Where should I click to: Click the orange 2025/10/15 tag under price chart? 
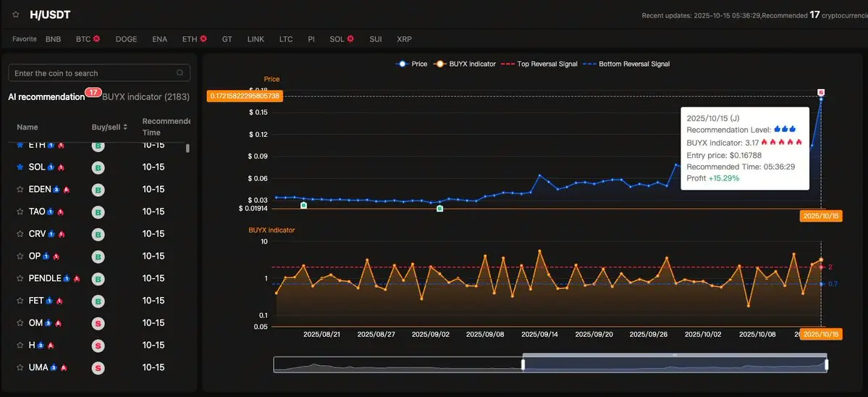point(822,216)
